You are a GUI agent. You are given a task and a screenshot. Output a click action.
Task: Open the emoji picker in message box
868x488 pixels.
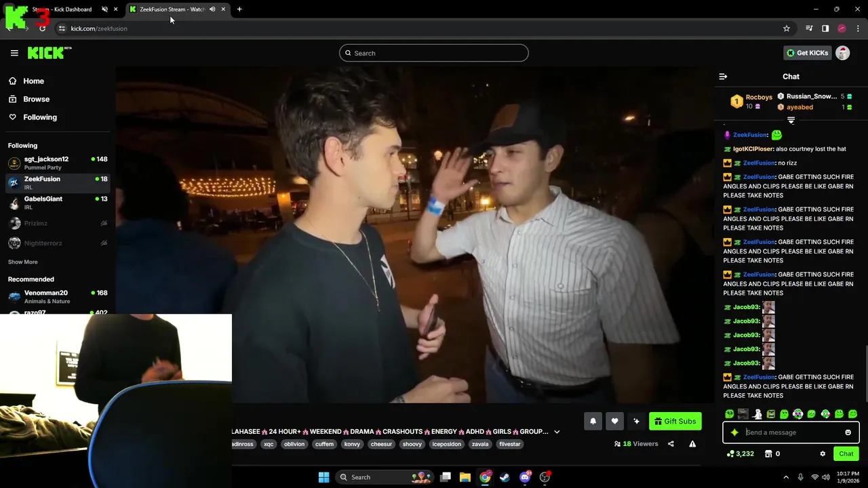point(848,432)
